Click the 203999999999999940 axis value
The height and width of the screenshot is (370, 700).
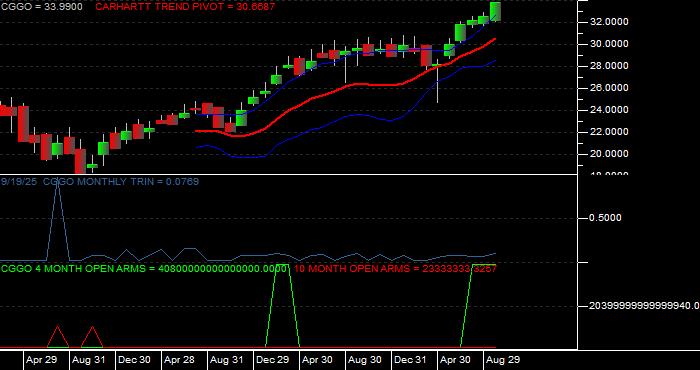point(644,306)
